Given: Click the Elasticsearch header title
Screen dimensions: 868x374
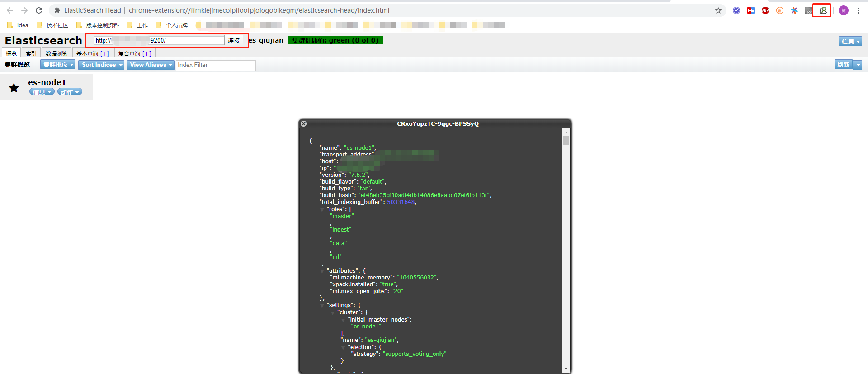Looking at the screenshot, I should click(43, 40).
